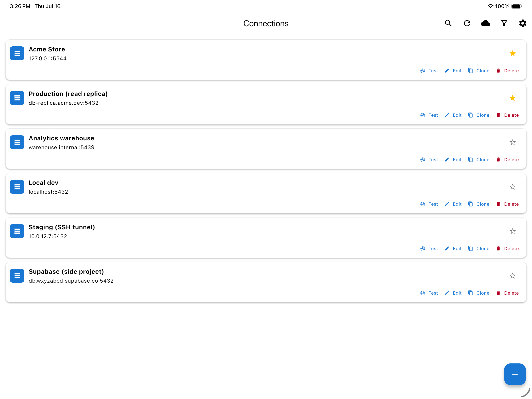Select host text db-replica.acme.dev:5432

(63, 103)
